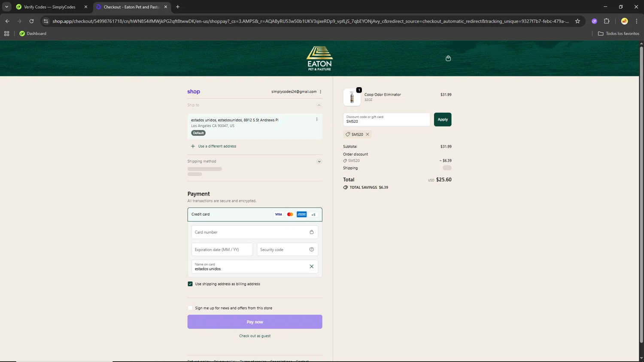Open Chrome three-dot menu
Screen dimensions: 644x362
[x=637, y=21]
